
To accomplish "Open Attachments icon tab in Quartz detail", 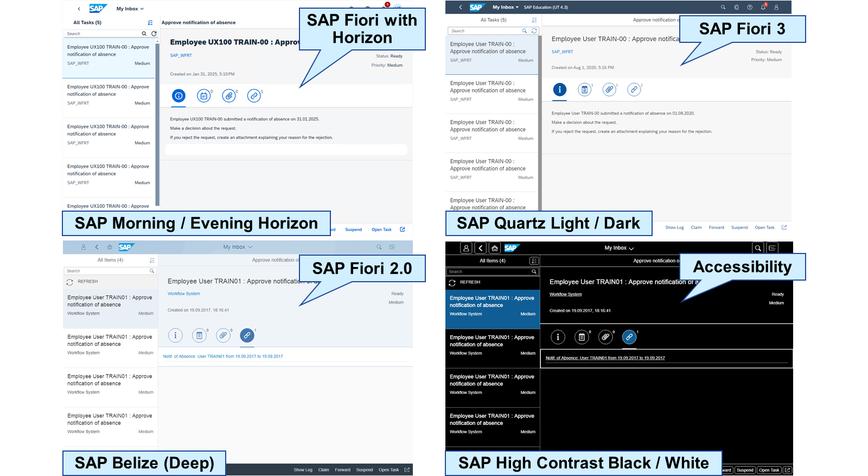I will click(x=609, y=90).
